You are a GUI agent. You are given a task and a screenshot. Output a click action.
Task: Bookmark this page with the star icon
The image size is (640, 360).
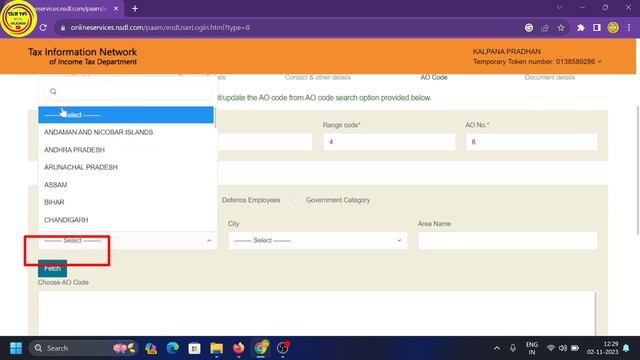[561, 28]
